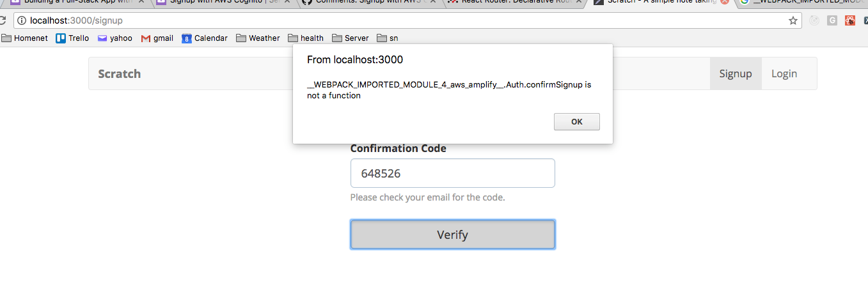Go to the Scratch brand home link

pos(120,73)
